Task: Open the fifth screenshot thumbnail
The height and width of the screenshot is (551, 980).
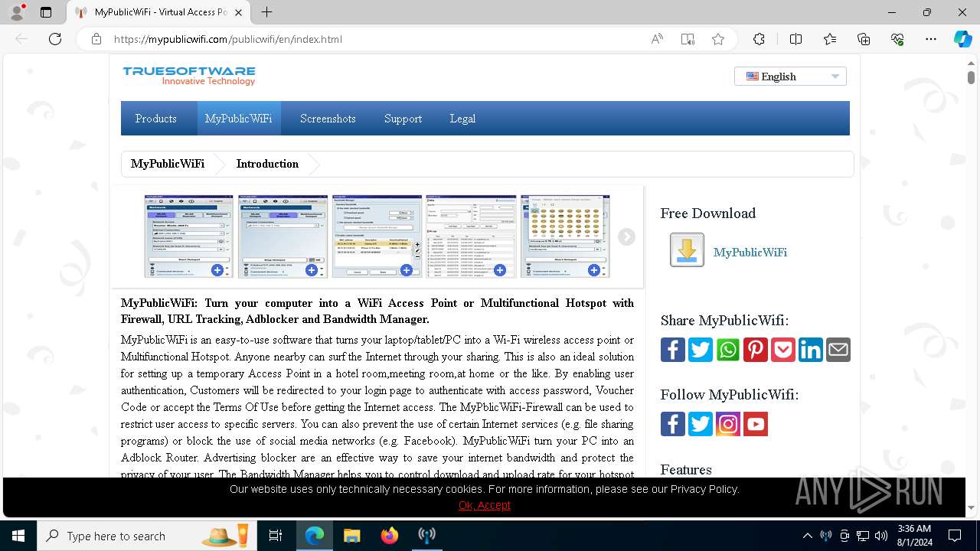Action: tap(565, 236)
